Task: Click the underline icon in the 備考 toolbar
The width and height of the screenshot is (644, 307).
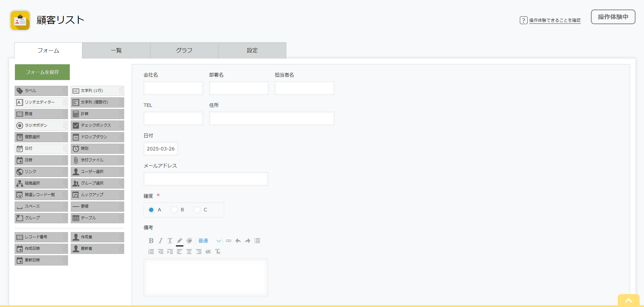Action: 170,241
